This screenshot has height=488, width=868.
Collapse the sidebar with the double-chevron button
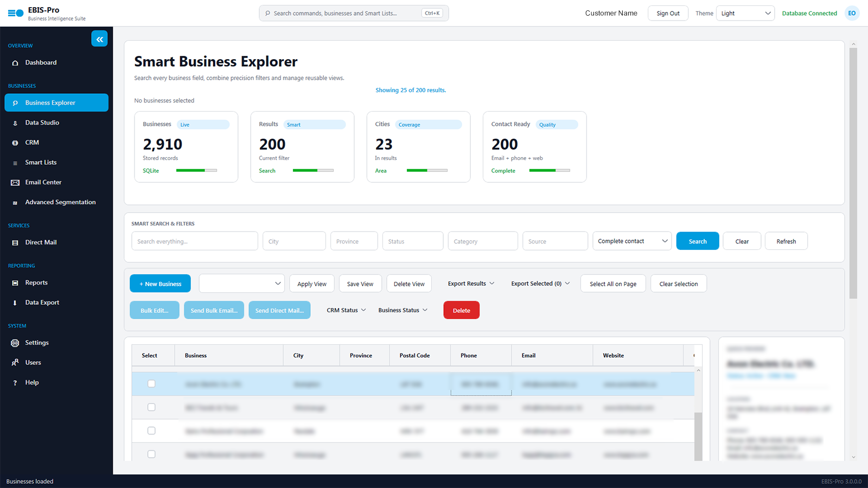tap(99, 39)
